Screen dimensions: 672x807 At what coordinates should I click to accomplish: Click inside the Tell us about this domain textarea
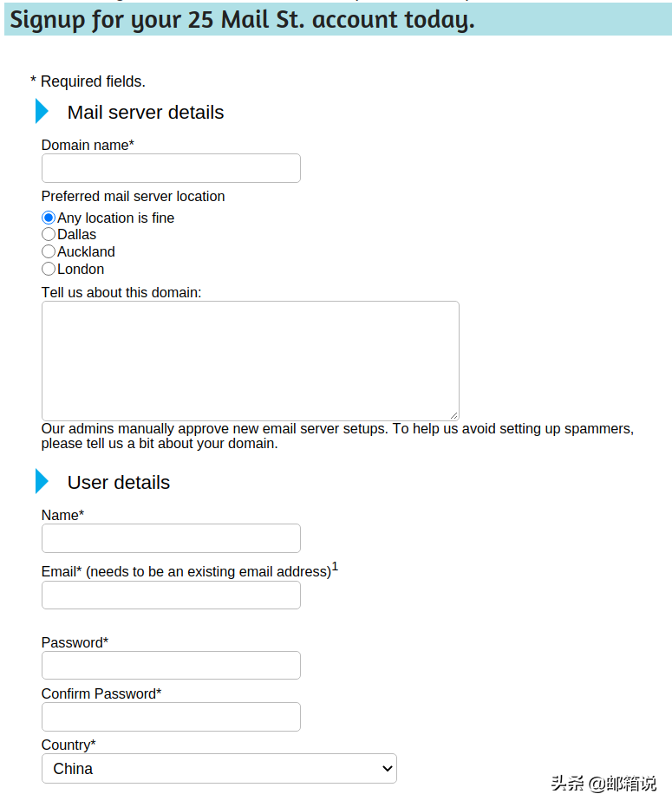click(251, 361)
